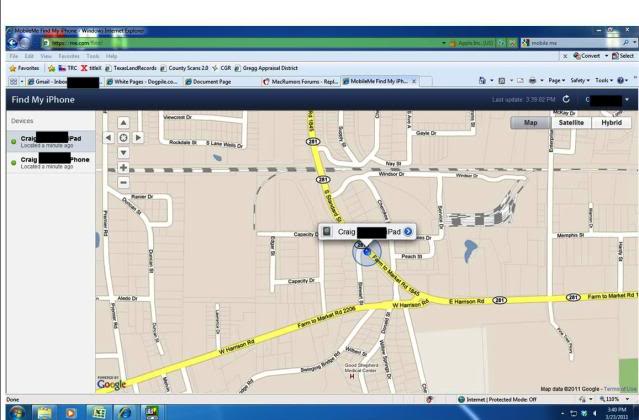This screenshot has width=639, height=420.
Task: Open the View menu
Action: coord(46,56)
